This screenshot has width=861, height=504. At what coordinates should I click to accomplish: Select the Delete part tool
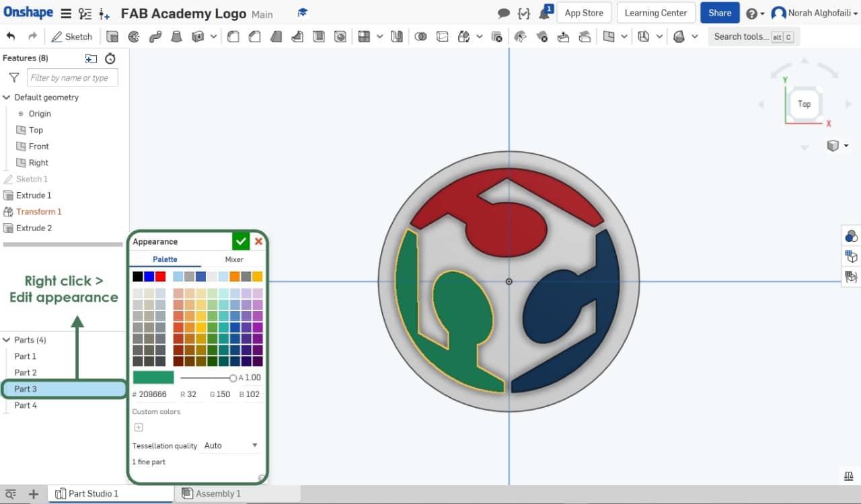[497, 36]
